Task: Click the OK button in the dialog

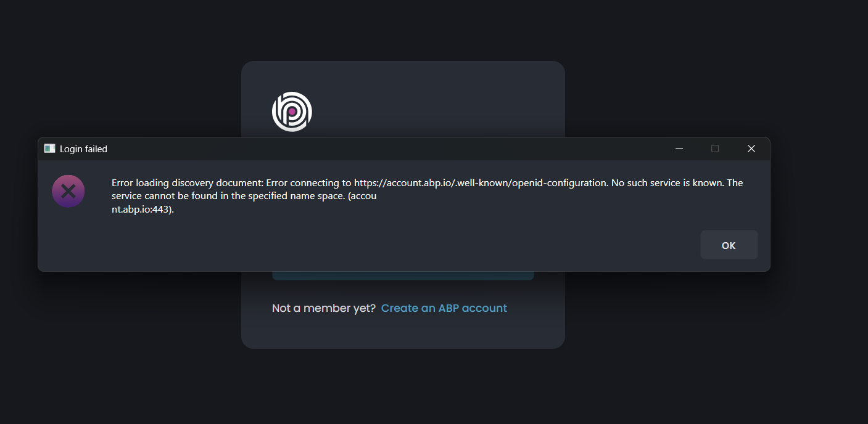Action: (729, 245)
